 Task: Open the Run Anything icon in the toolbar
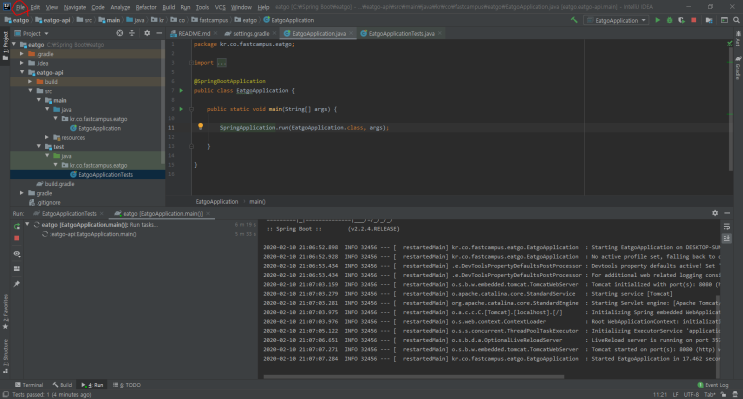coord(725,20)
